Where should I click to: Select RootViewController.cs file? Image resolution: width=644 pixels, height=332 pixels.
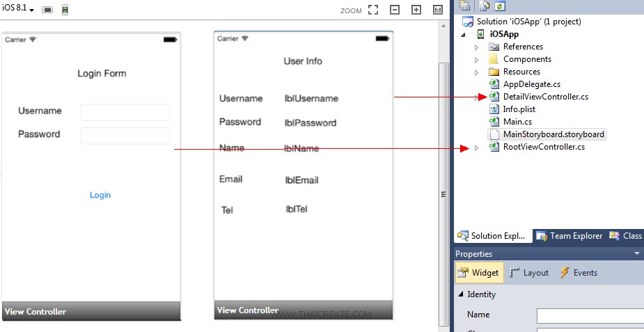(544, 147)
